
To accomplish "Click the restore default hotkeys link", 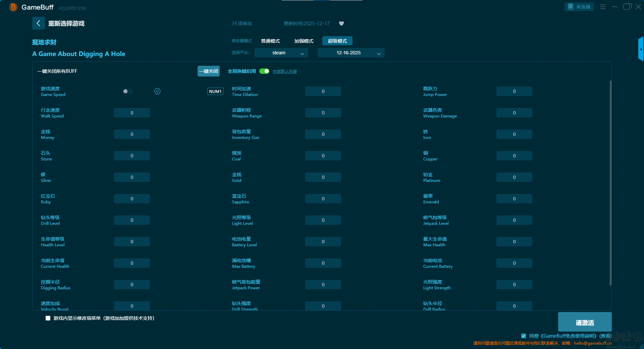I will pyautogui.click(x=284, y=71).
